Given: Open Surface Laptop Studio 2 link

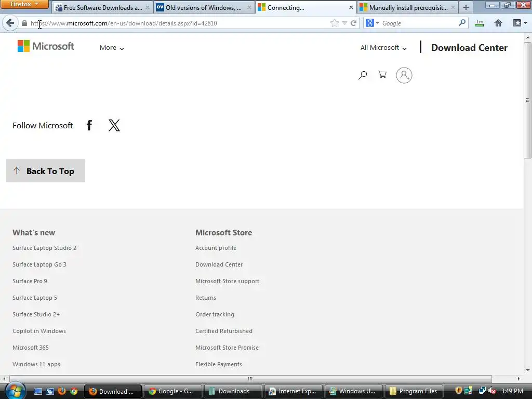Looking at the screenshot, I should [x=45, y=248].
